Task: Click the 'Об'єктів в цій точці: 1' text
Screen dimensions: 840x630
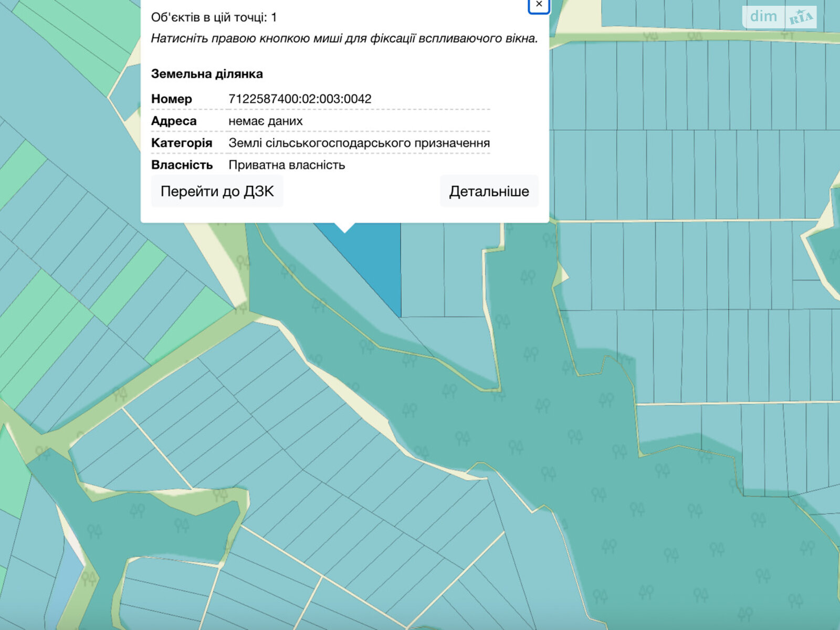Action: pos(214,17)
